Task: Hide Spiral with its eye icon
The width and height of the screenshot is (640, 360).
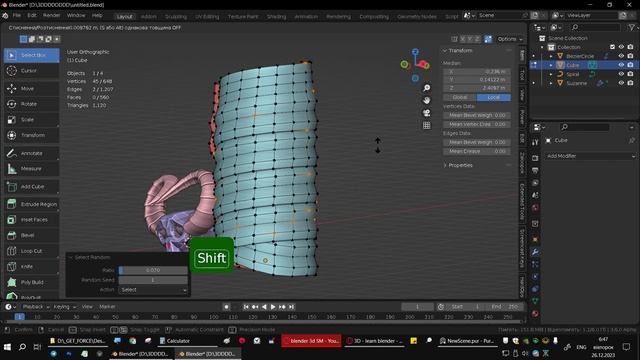Action: pos(621,74)
